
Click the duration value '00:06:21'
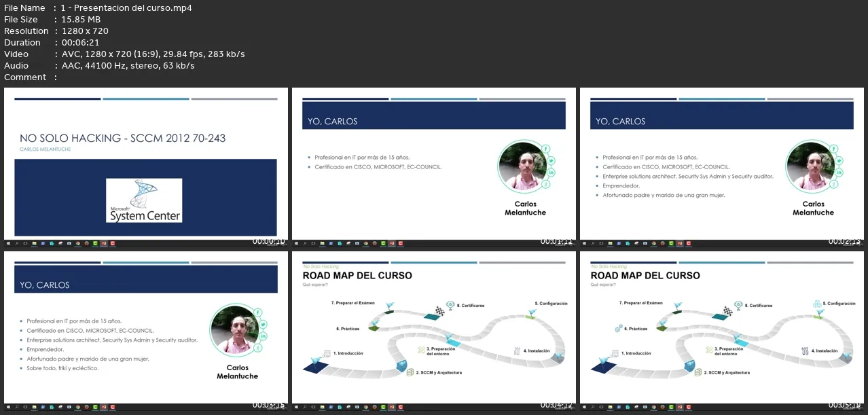pyautogui.click(x=81, y=43)
